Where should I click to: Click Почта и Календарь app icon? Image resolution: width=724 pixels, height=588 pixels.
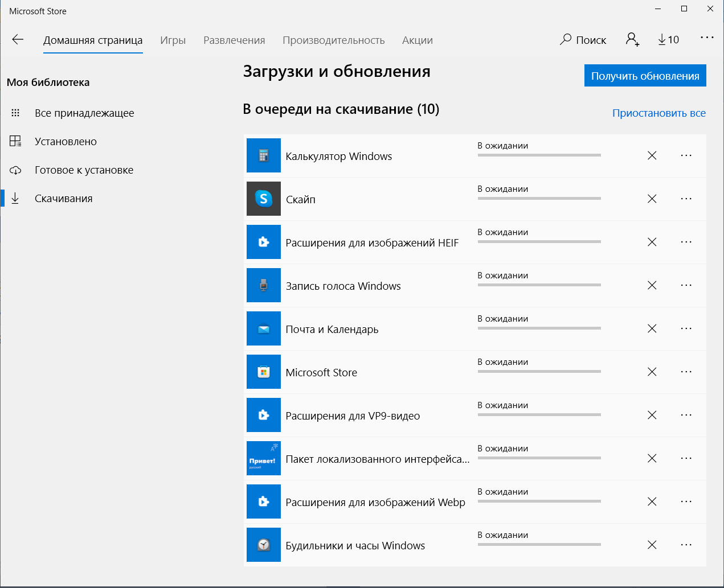pos(264,328)
